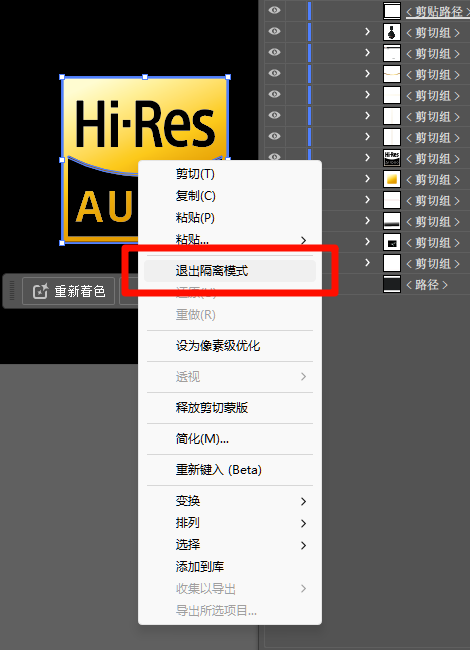The height and width of the screenshot is (650, 470).
Task: Click the <剪贴路径> layer name
Action: tap(437, 11)
